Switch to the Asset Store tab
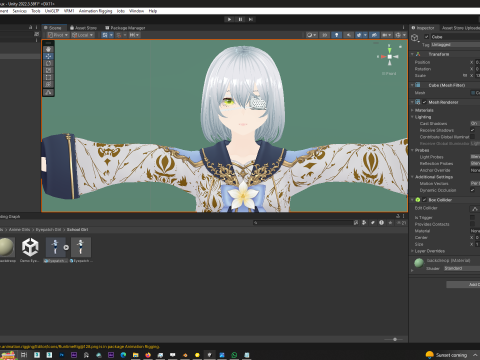This screenshot has height=360, width=480. (83, 28)
